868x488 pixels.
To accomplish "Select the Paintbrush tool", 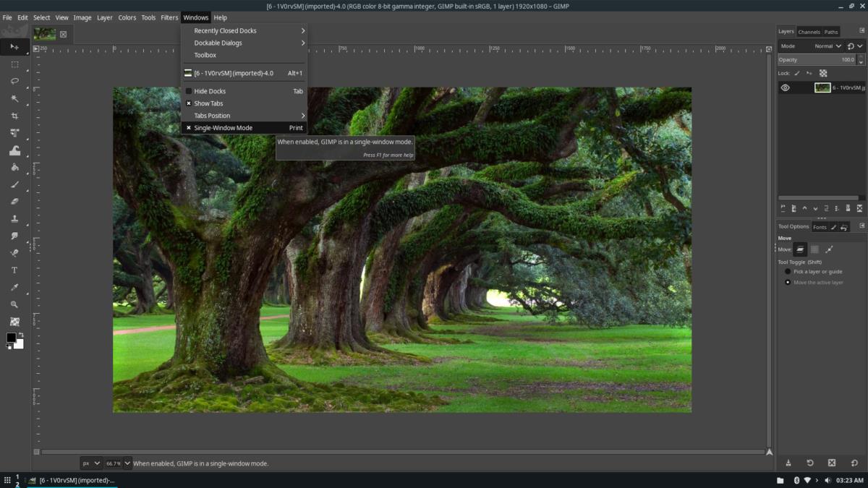I will 14,184.
